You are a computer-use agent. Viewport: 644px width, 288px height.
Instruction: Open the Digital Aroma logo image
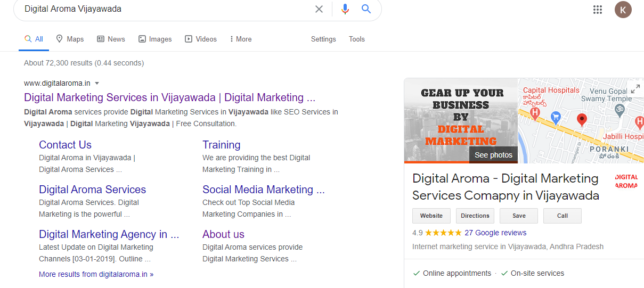coord(626,182)
